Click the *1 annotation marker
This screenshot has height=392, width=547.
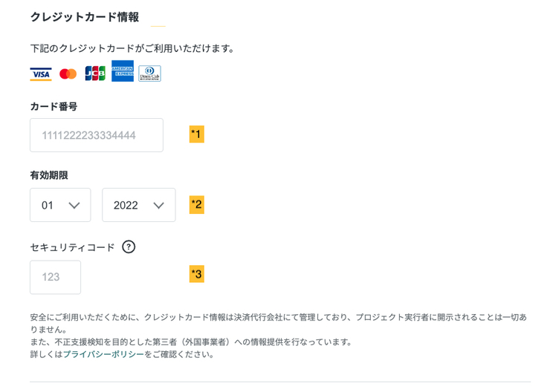point(196,134)
